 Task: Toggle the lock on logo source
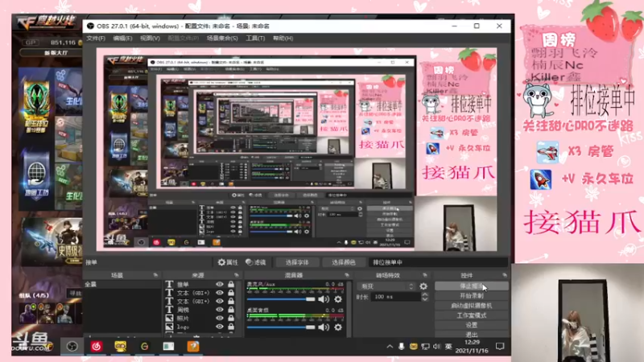pos(231,327)
